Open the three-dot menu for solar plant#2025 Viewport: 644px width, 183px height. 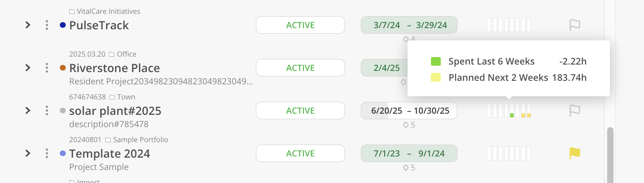click(47, 111)
